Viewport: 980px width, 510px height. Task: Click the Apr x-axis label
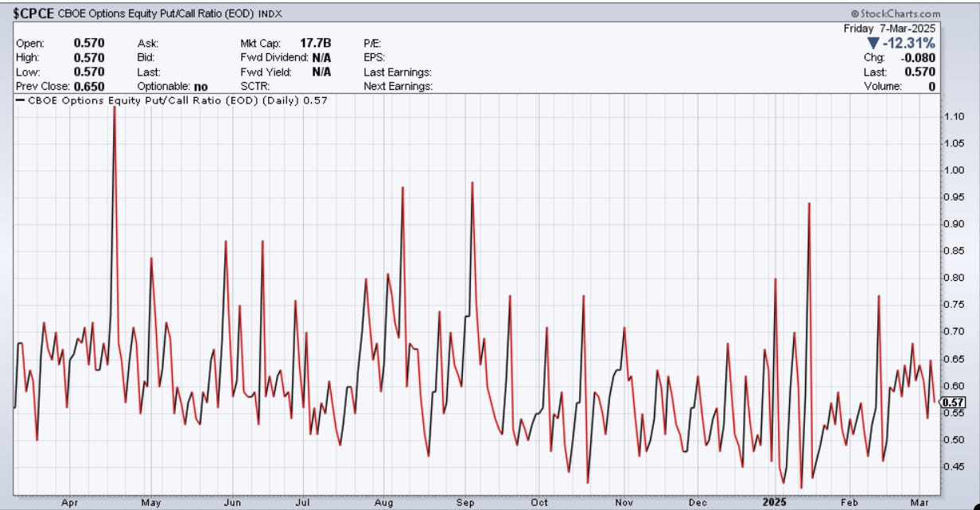68,503
